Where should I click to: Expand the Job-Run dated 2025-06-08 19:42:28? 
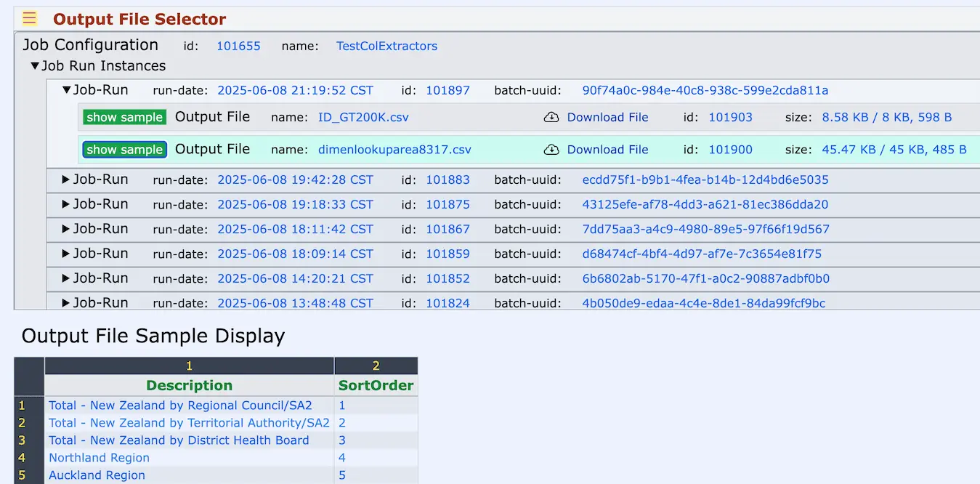coord(67,180)
